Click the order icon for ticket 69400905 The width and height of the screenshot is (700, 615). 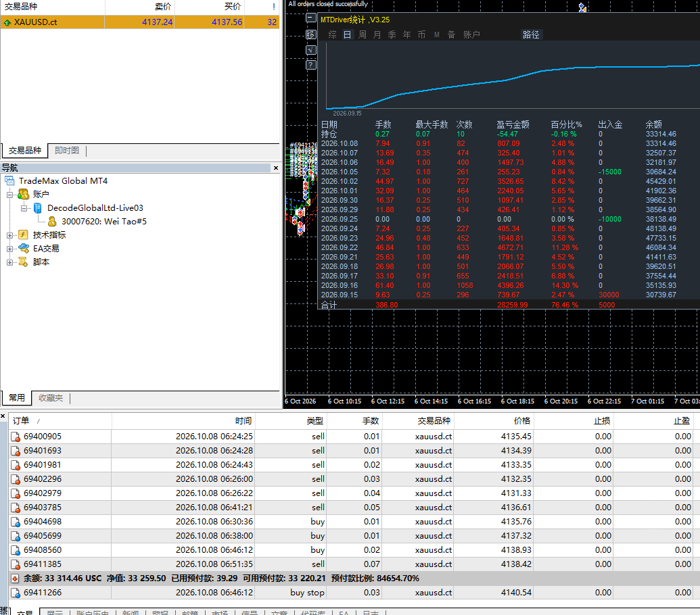pos(16,437)
